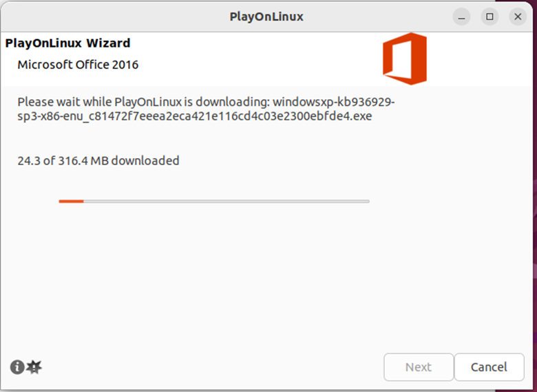Close the PlayOnLinux window
Screen dimensions: 537x392
pyautogui.click(x=518, y=17)
